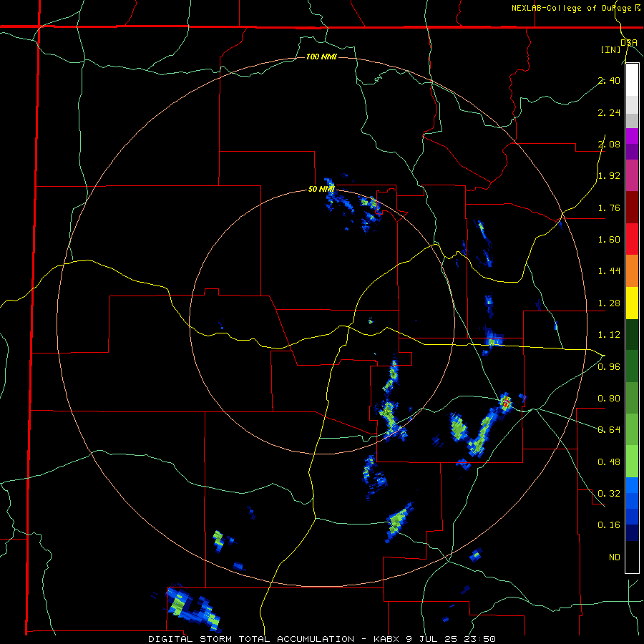Viewport: 644px width, 644px height.
Task: Click the 0.32 legend value
Action: pos(609,494)
